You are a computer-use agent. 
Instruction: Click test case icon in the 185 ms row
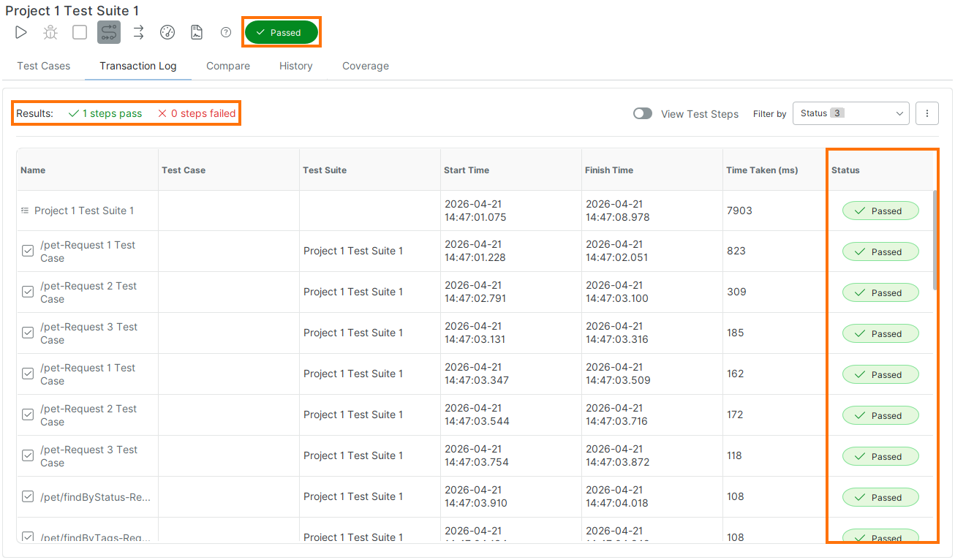[x=28, y=333]
